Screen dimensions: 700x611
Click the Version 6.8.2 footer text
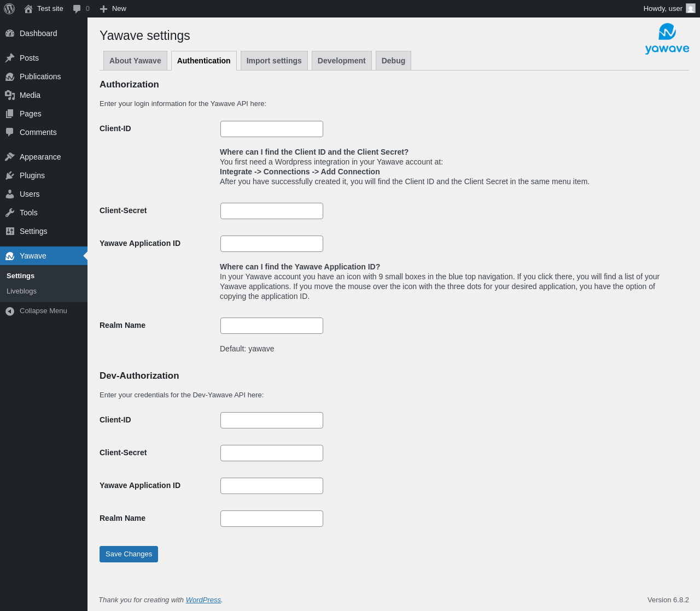click(668, 600)
